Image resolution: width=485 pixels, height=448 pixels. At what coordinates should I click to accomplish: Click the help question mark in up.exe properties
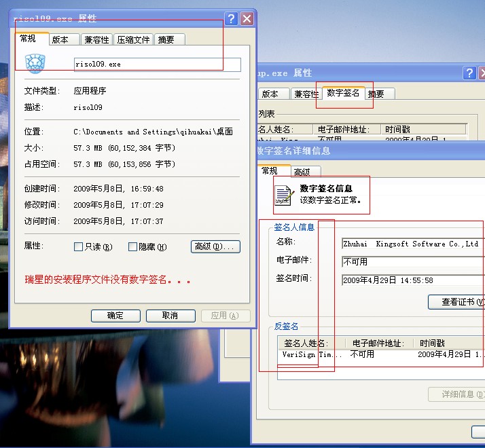pos(469,73)
